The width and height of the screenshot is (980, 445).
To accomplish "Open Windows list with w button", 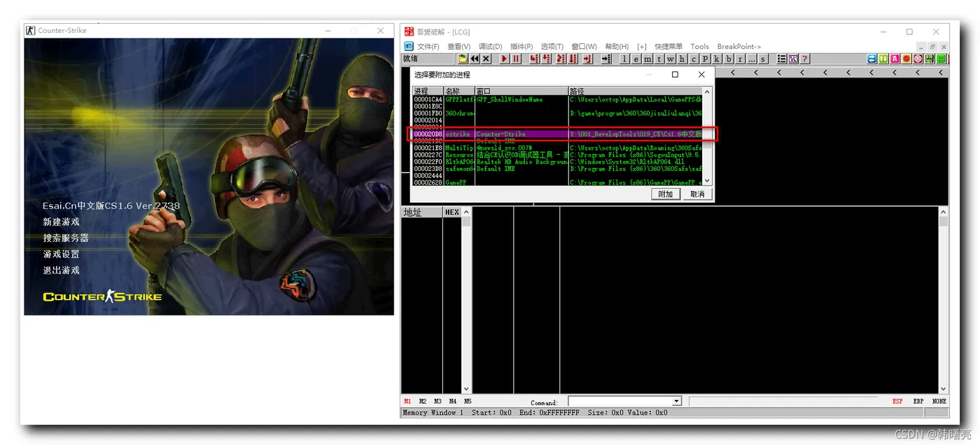I will click(x=671, y=59).
